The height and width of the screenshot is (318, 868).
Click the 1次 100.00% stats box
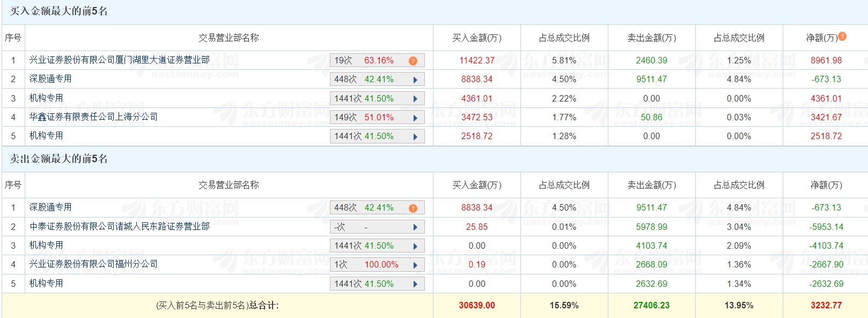[377, 265]
